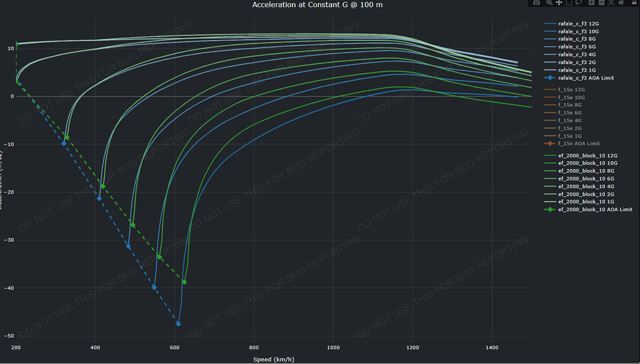The image size is (640, 364).
Task: Click the Autoscale icon in modebar
Action: point(611,3)
